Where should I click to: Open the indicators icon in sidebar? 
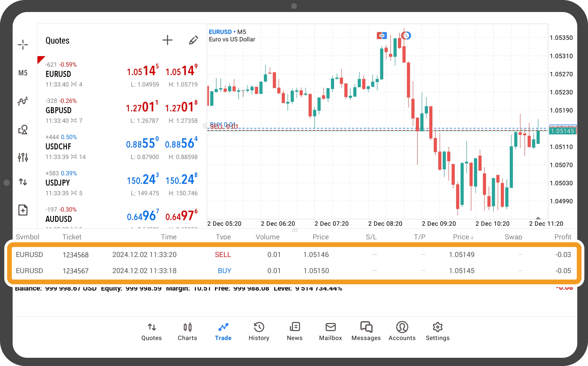coord(23,101)
